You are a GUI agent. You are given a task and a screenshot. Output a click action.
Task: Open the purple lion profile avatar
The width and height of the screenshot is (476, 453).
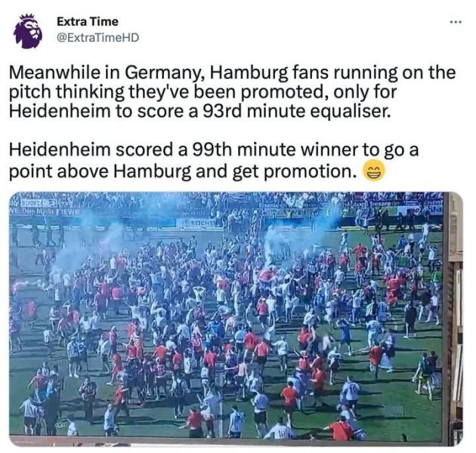(x=28, y=31)
